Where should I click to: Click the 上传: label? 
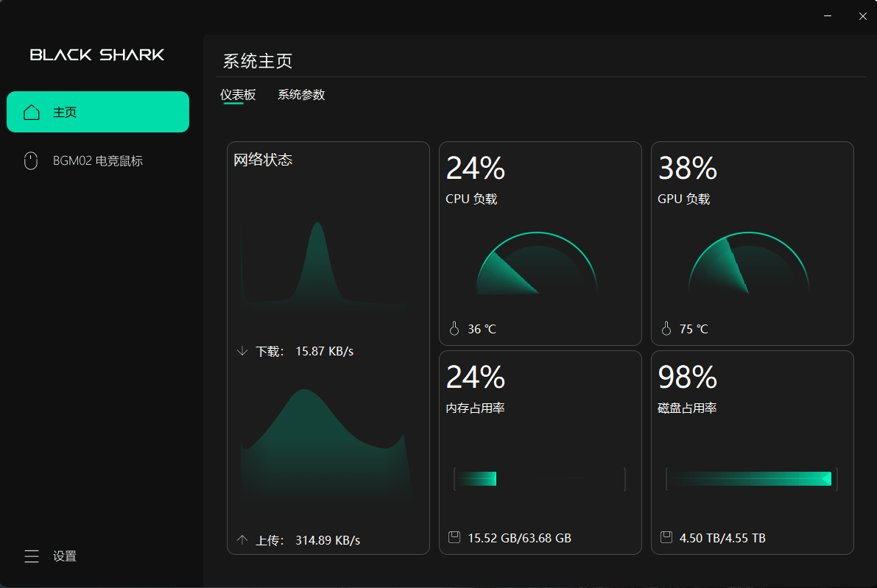[x=270, y=540]
